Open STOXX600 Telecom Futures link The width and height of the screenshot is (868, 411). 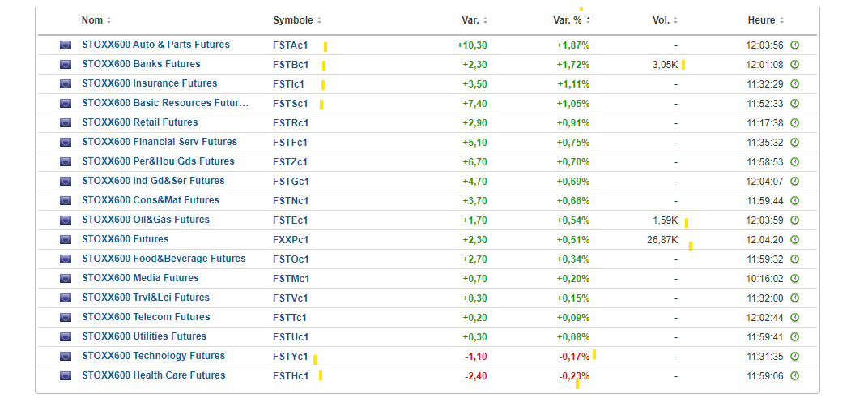pos(146,317)
